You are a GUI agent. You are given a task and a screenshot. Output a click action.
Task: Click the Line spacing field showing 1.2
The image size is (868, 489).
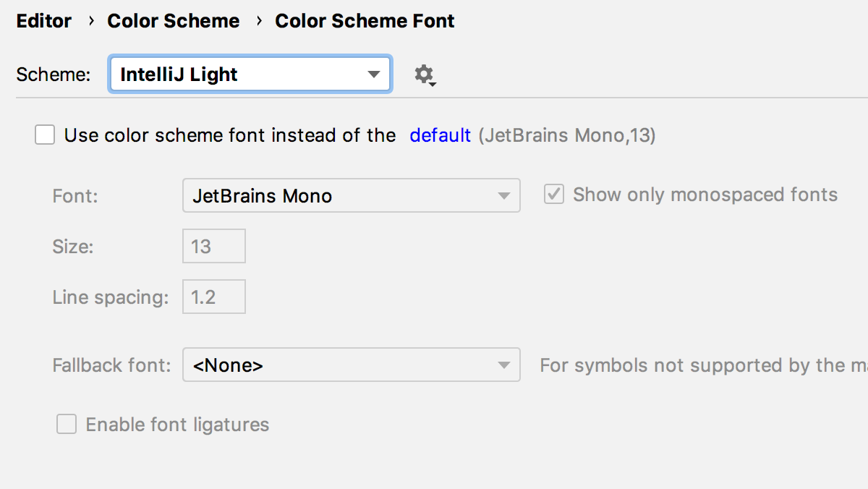point(214,297)
